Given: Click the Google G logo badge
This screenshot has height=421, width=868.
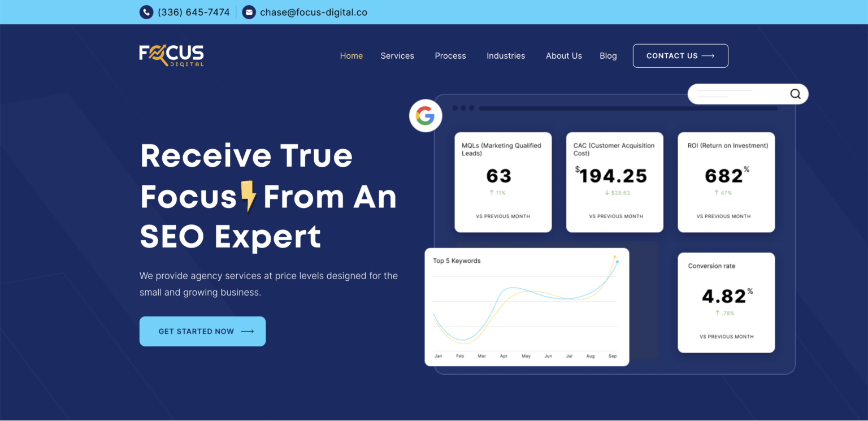Looking at the screenshot, I should click(426, 116).
